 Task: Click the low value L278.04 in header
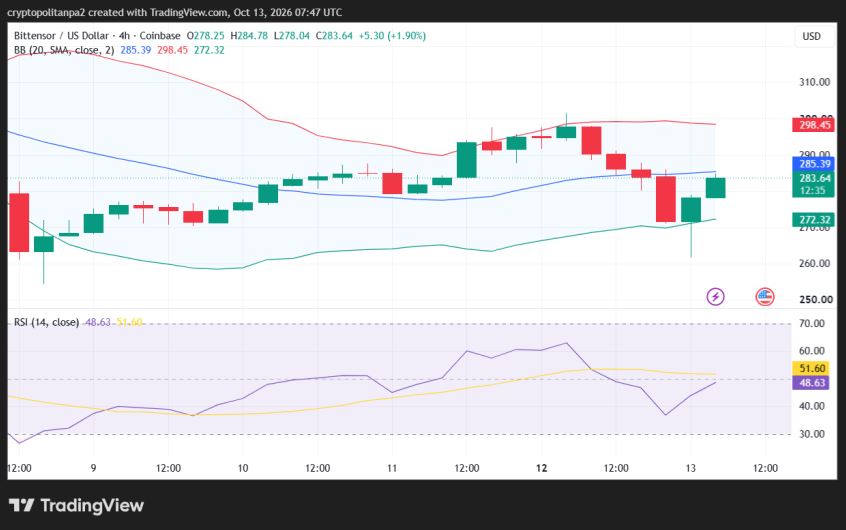click(292, 36)
